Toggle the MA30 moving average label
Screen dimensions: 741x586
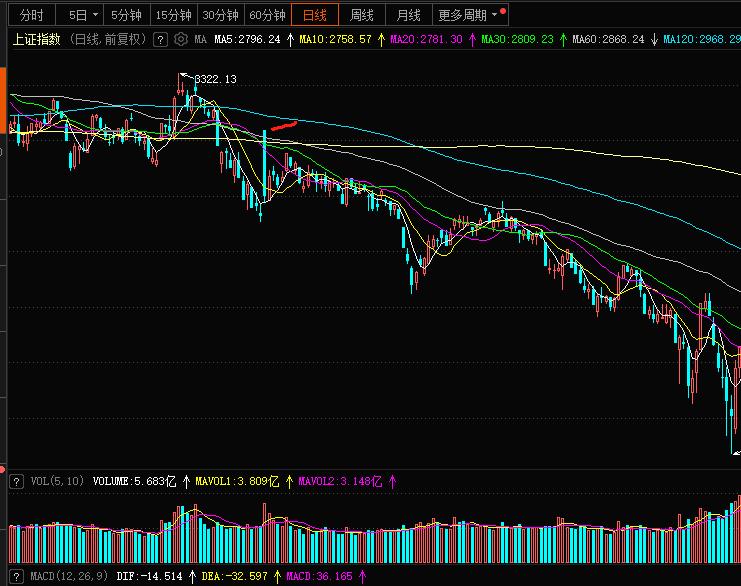516,39
